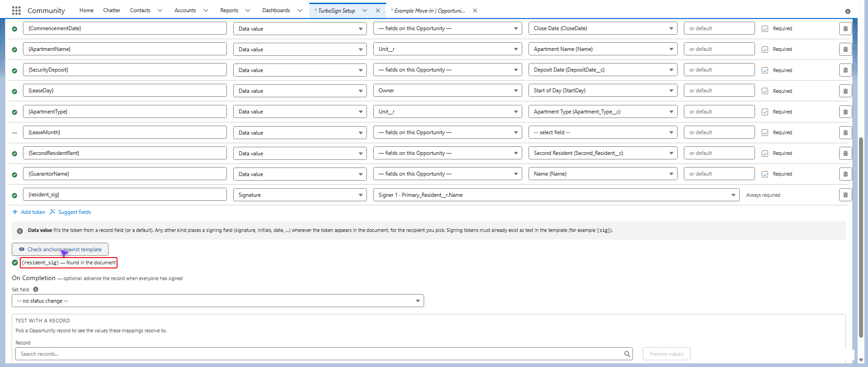The image size is (868, 367).
Task: Uncheck Required for {ApartmentName}
Action: click(x=765, y=49)
